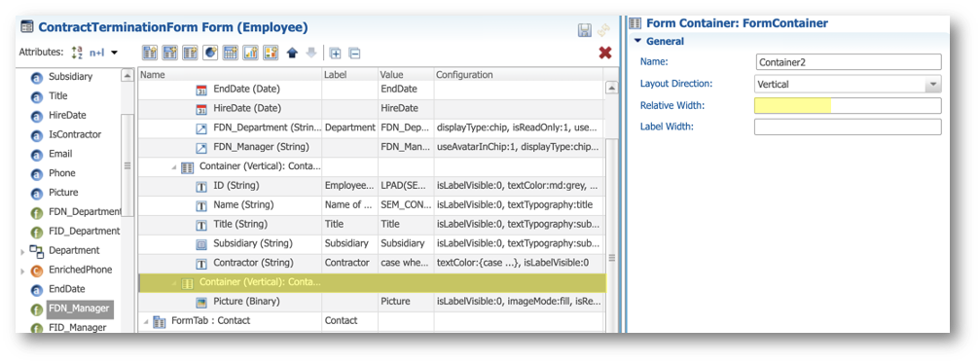Select the Picture attribute in list
Viewport: 980px width, 363px height.
coord(63,193)
